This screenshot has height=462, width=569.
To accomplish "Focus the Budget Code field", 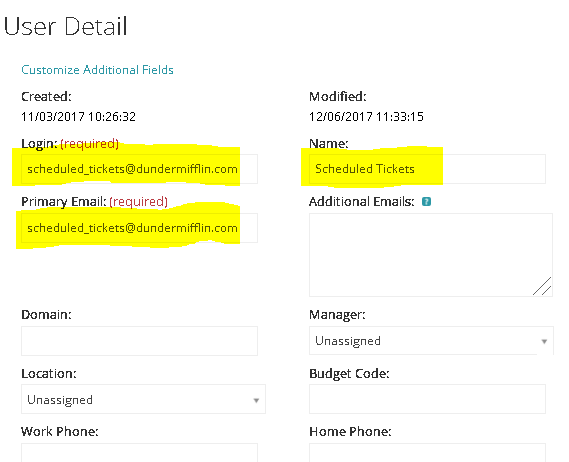I will tap(427, 399).
